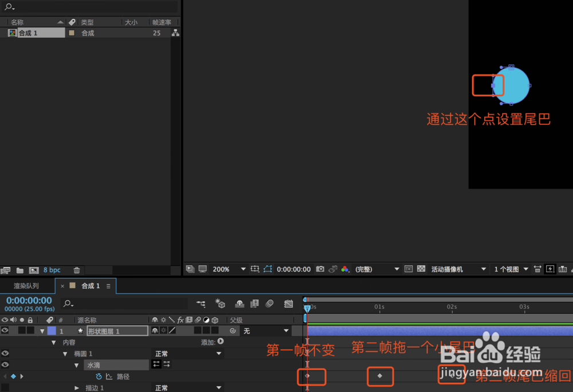Click the 添加 add contents arrow button
Image resolution: width=573 pixels, height=392 pixels.
221,342
